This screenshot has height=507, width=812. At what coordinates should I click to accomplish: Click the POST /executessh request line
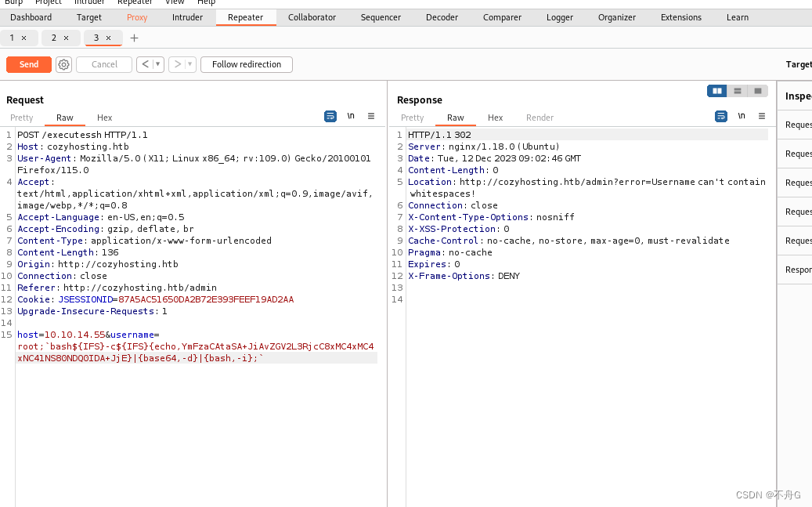(x=82, y=135)
